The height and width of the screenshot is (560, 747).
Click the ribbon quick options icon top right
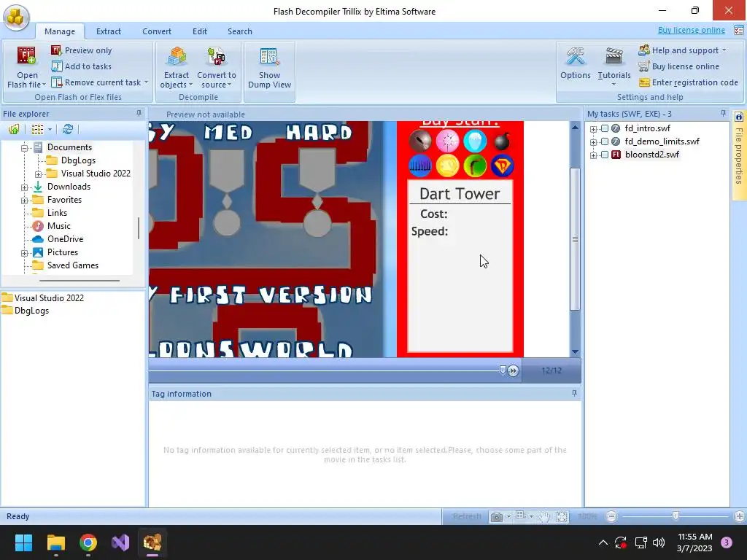coord(738,30)
